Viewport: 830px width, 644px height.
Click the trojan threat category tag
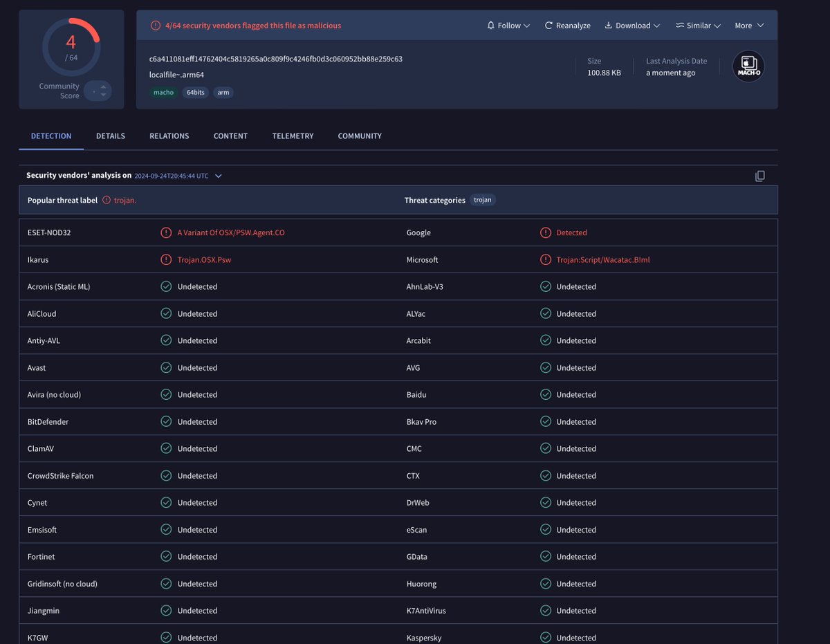coord(483,200)
